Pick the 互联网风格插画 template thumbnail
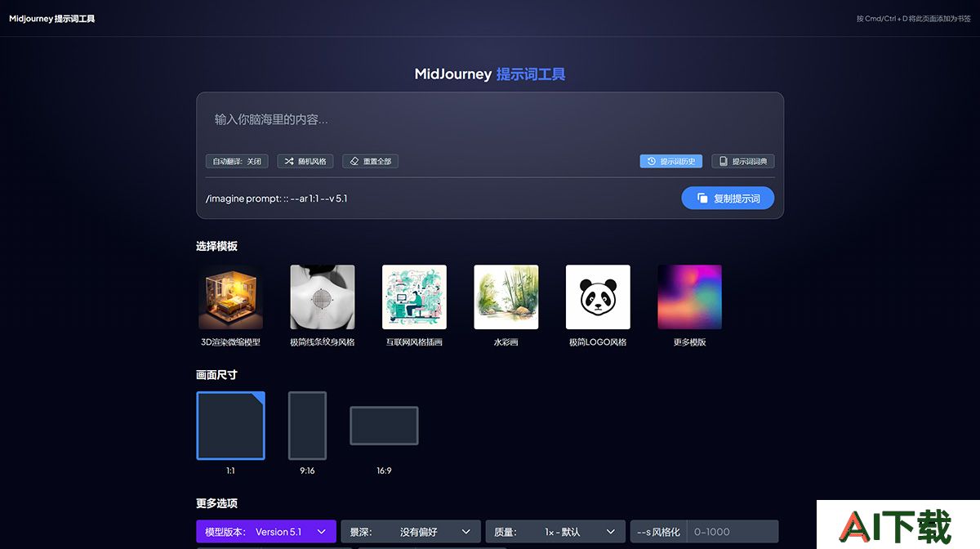 pyautogui.click(x=414, y=297)
